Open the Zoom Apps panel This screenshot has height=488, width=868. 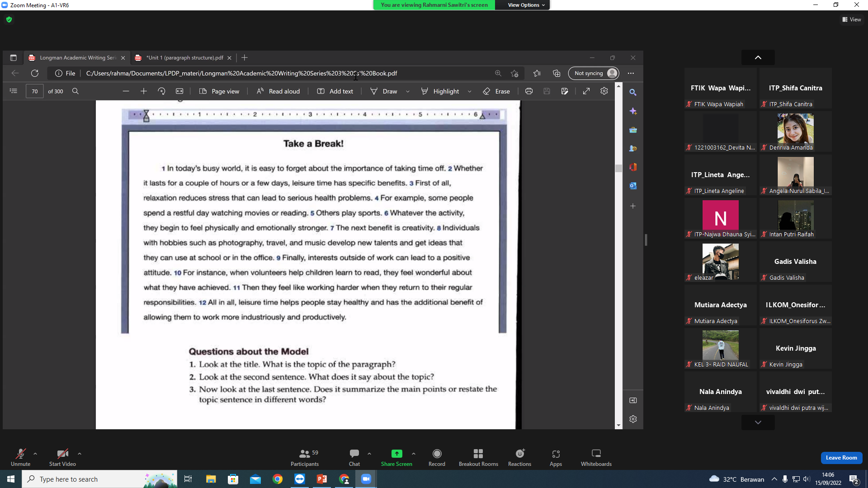(556, 457)
